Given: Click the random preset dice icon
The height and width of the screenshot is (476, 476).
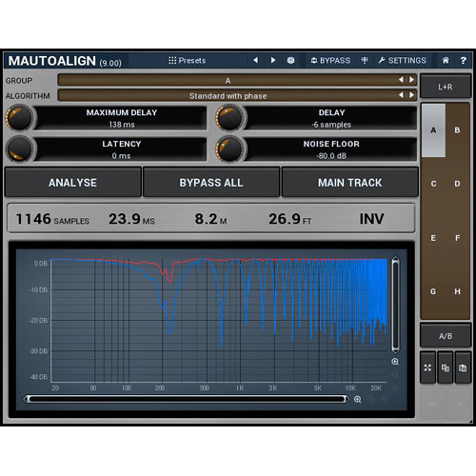Looking at the screenshot, I should [x=291, y=60].
